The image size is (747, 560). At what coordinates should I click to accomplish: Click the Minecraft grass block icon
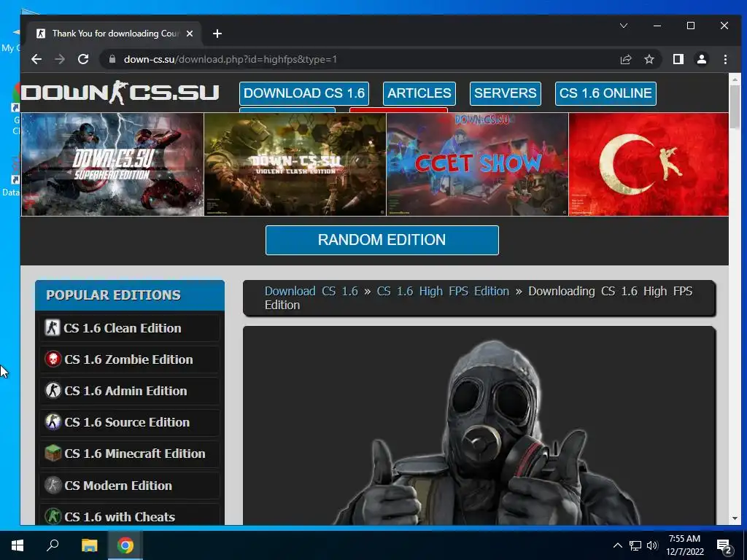53,453
